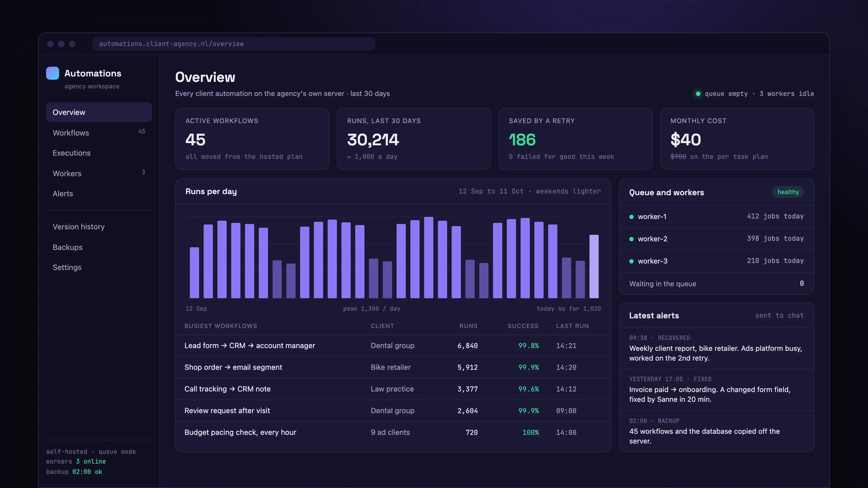Open the Call tracking → CRM note row
868x488 pixels.
coord(393,389)
